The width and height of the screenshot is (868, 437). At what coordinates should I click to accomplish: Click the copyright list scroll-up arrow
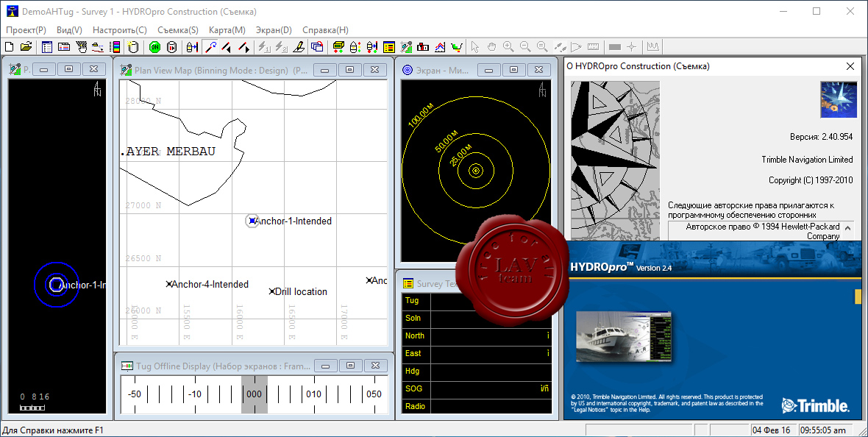(x=847, y=228)
